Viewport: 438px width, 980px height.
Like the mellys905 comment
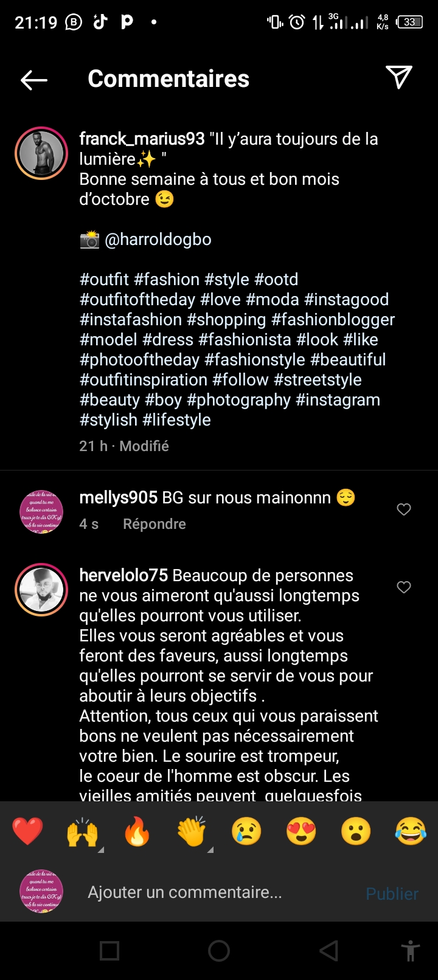click(x=404, y=509)
